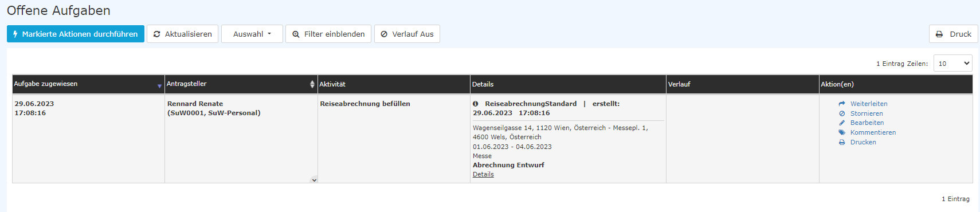This screenshot has width=980, height=212.
Task: Choose Stornieren action link
Action: pyautogui.click(x=867, y=113)
